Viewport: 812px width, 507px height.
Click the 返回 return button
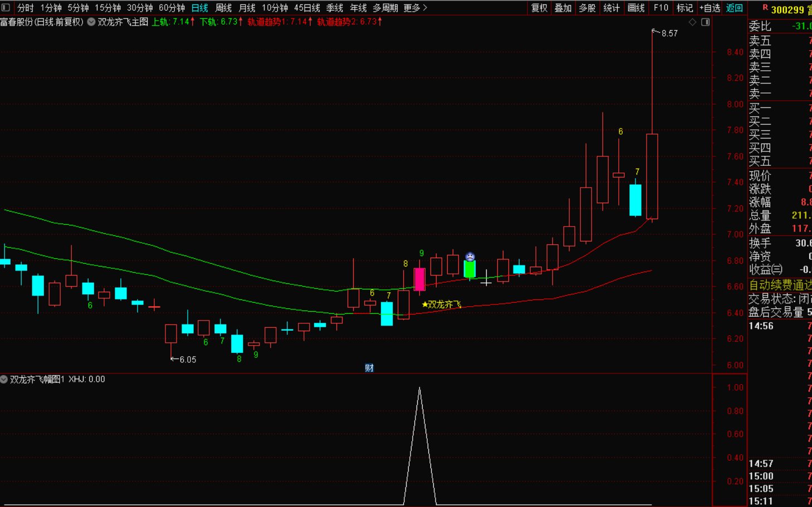tap(734, 8)
